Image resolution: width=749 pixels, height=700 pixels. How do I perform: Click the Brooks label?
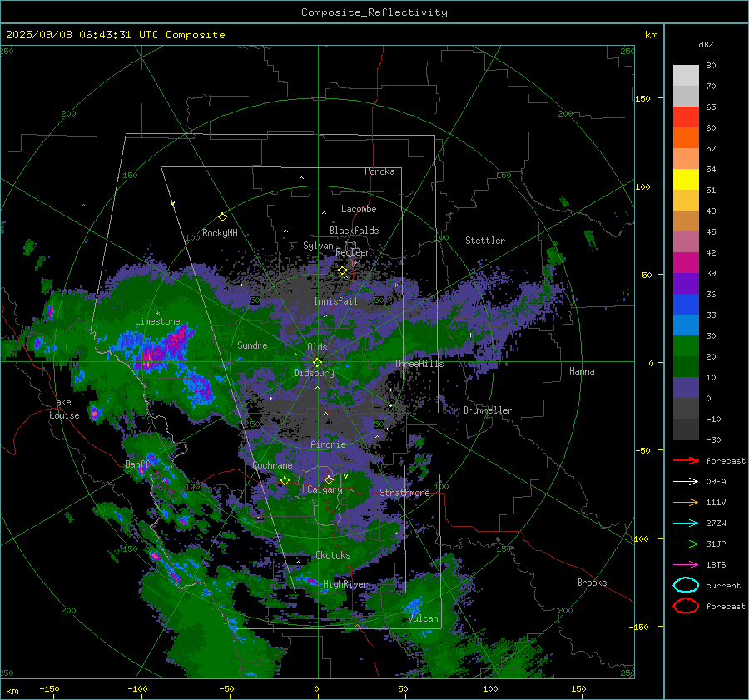[x=592, y=583]
